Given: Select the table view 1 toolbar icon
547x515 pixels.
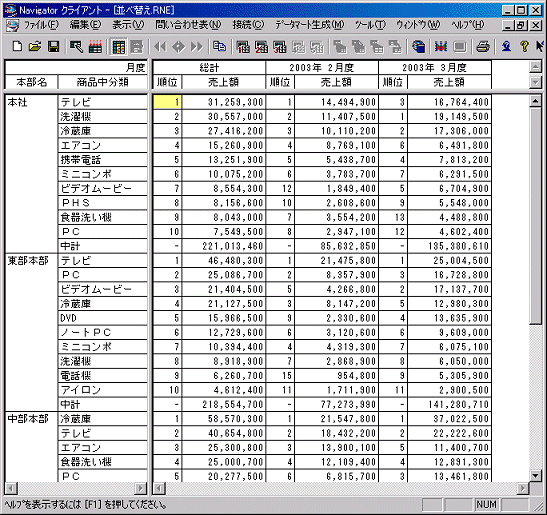Looking at the screenshot, I should pyautogui.click(x=243, y=46).
